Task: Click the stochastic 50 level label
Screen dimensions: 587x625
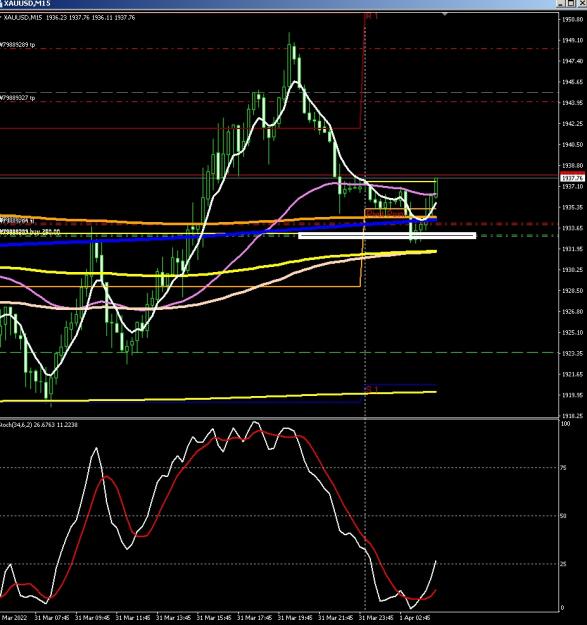Action: coord(563,516)
